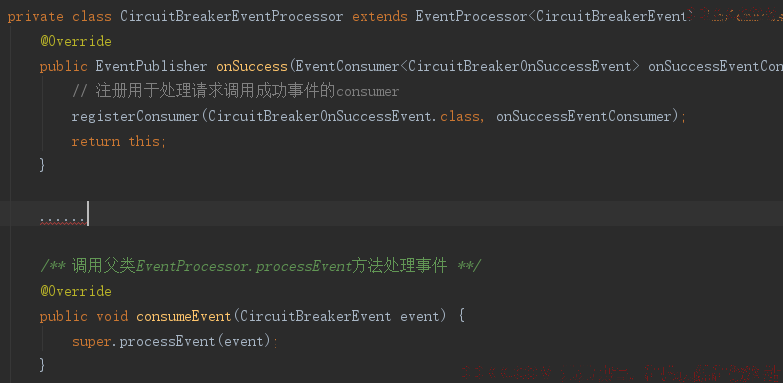
Task: Click the dotted ellipsis line with red underline
Action: point(63,218)
